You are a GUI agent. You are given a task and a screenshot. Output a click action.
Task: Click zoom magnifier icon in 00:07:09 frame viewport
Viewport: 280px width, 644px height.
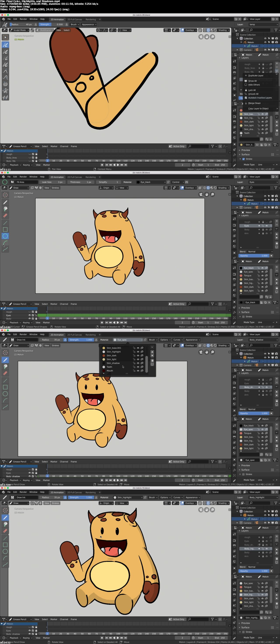pos(212,352)
